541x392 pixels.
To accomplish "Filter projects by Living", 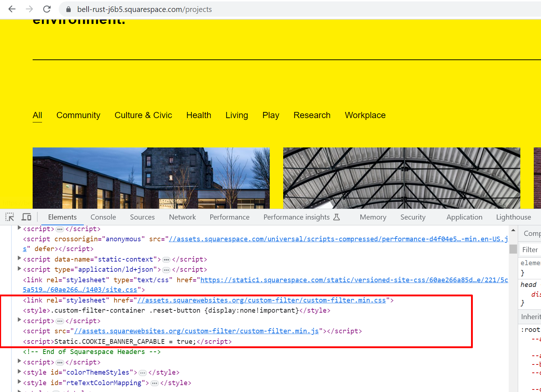I will point(237,115).
